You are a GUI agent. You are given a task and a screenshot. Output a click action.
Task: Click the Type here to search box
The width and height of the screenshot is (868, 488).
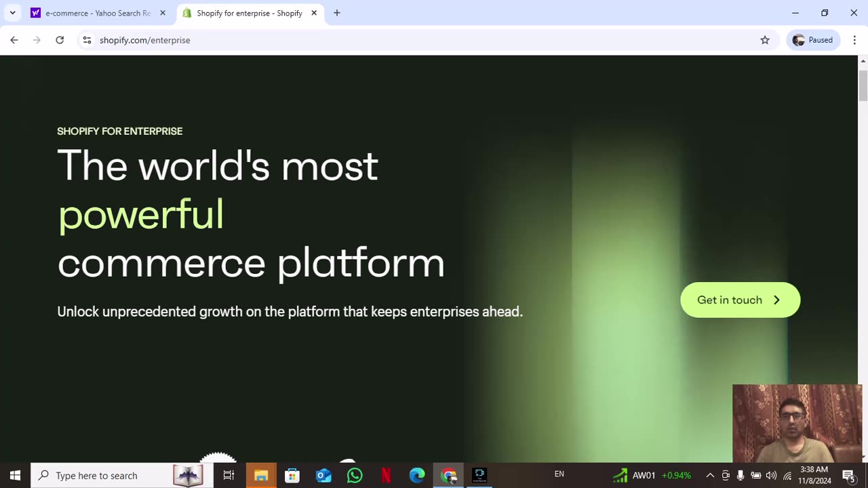pos(121,475)
